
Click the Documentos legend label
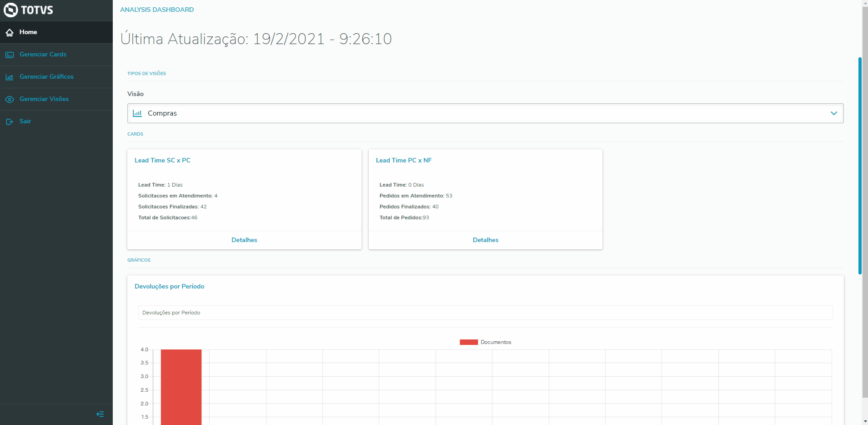tap(496, 342)
